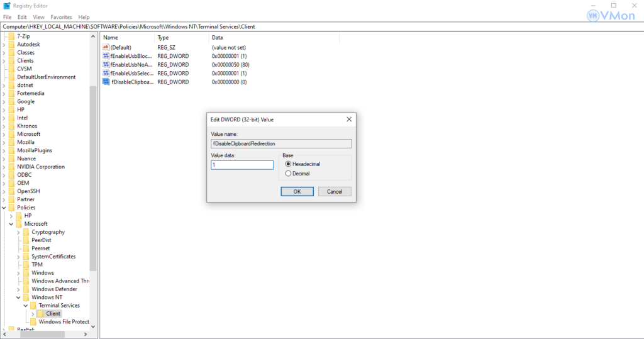Viewport: 644px width, 339px height.
Task: Choose the Decimal base option
Action: [289, 174]
